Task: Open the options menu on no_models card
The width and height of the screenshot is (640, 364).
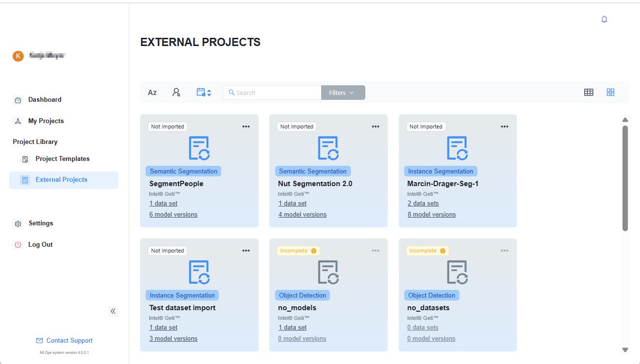Action: 375,251
